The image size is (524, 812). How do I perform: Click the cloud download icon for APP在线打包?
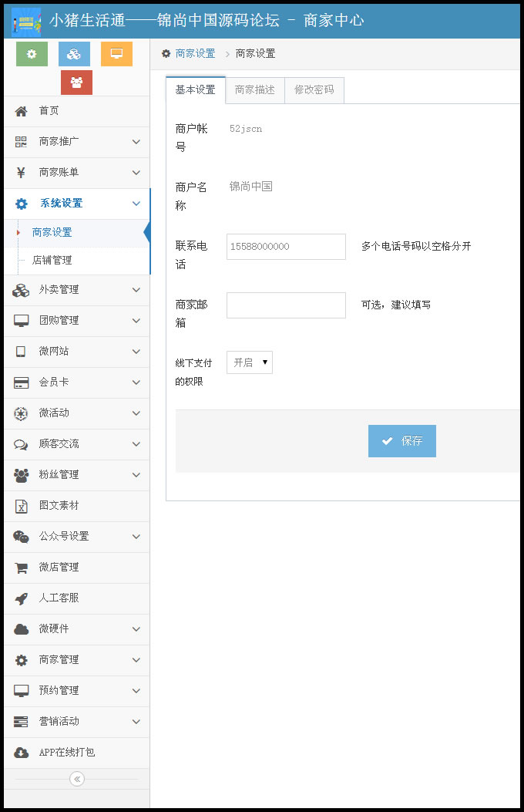(x=22, y=753)
